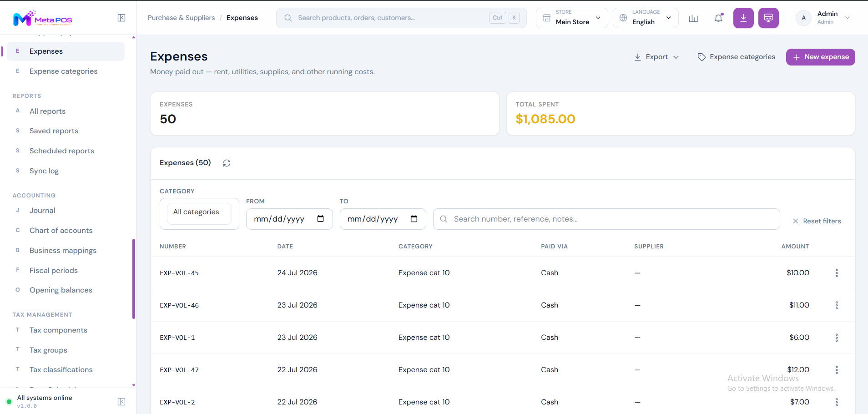
Task: Click the purple download icon button
Action: click(743, 18)
